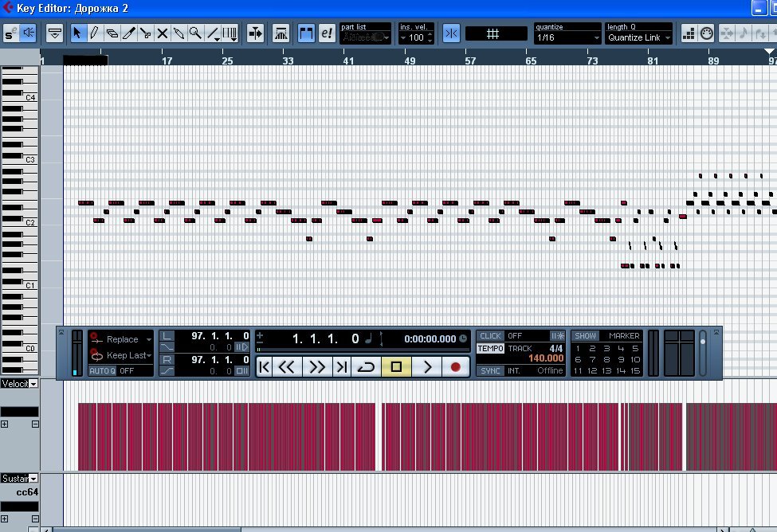Activate the Zoom magnifier tool
Screen dimensions: 777x532
point(196,33)
